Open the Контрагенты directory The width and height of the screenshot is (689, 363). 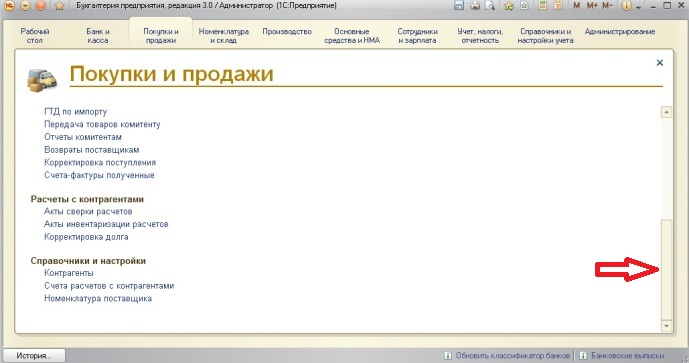pyautogui.click(x=69, y=273)
